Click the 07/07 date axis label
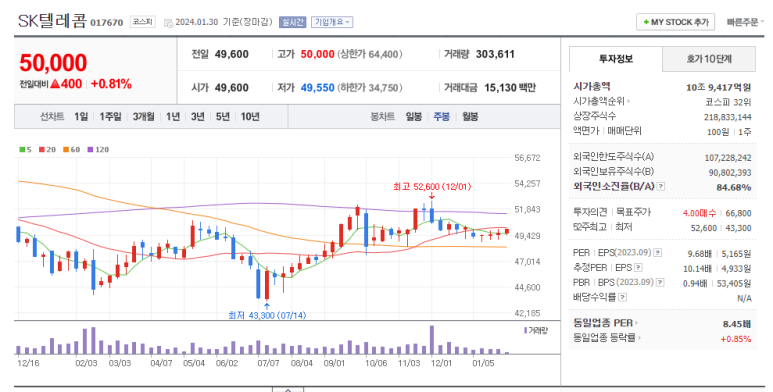Screen dimensions: 773x392 click(x=268, y=363)
